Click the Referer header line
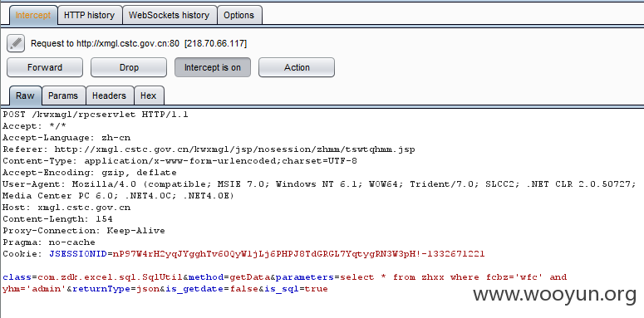 (x=209, y=149)
